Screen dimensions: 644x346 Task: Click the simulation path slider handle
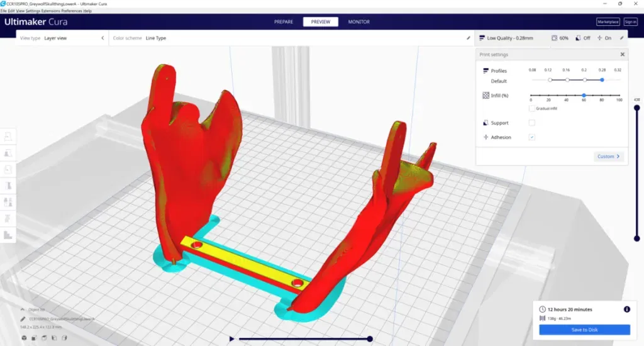pyautogui.click(x=370, y=339)
